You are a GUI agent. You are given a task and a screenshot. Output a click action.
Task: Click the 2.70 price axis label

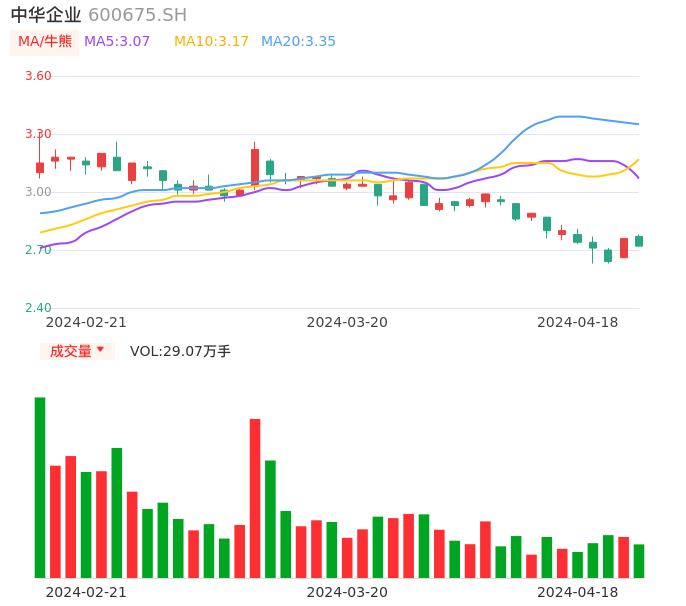[38, 250]
